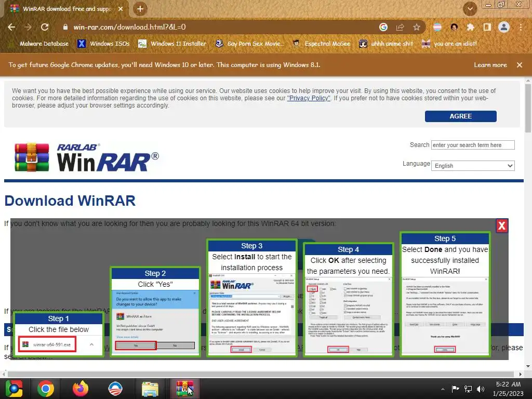Toggle the browser side panel
Screen dimensions: 532x399
tap(487, 27)
